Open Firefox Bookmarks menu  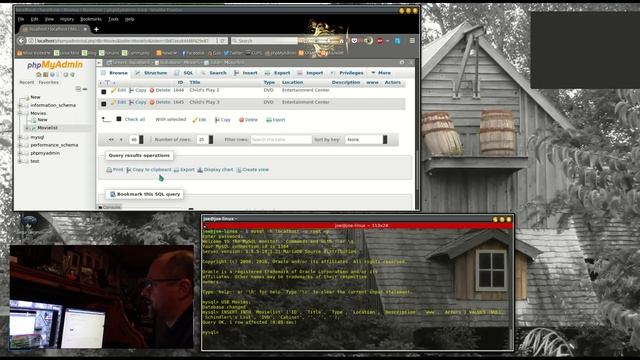[91, 19]
